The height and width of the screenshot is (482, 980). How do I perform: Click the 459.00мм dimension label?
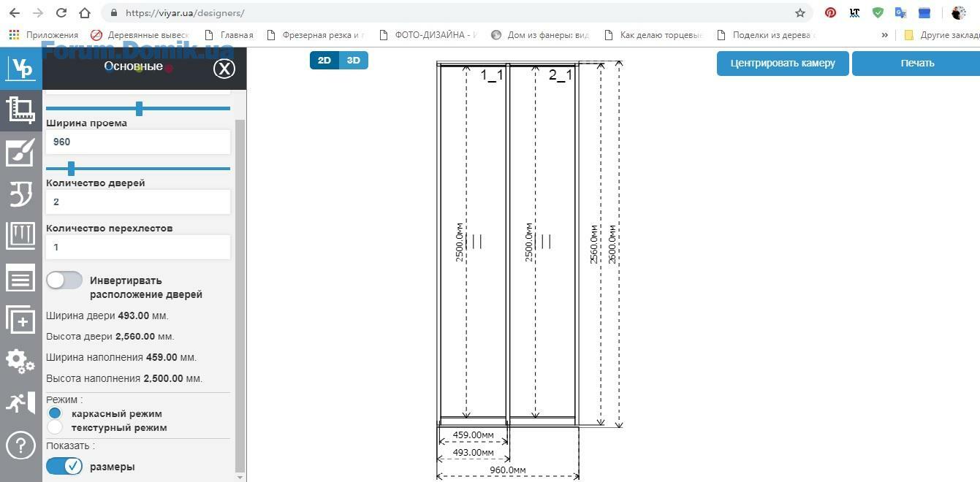[473, 435]
